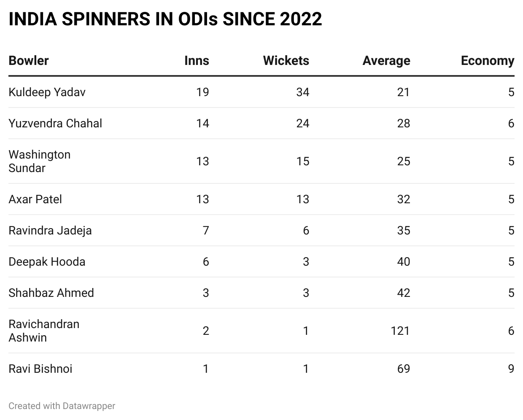523x420 pixels.
Task: Click the Average column header
Action: coord(386,61)
